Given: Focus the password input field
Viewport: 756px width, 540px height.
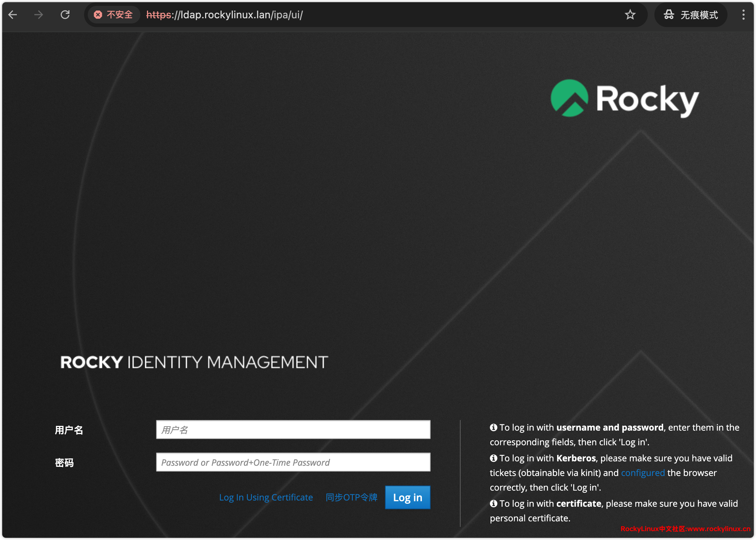Looking at the screenshot, I should tap(293, 462).
